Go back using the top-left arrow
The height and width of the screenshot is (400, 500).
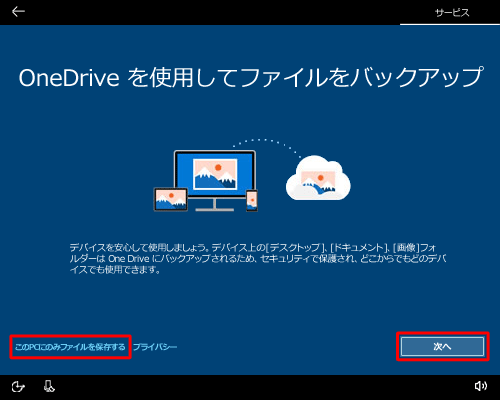tap(18, 12)
